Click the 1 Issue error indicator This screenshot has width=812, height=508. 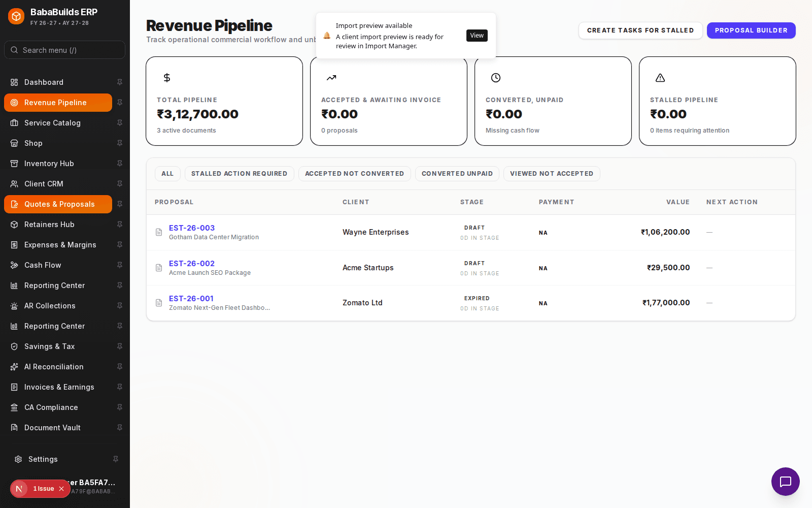pyautogui.click(x=44, y=489)
